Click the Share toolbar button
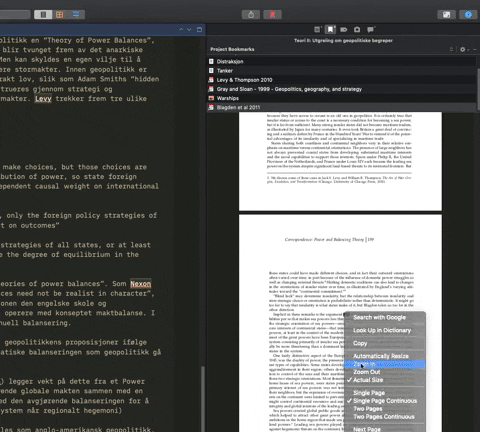Image resolution: width=480 pixels, height=432 pixels. click(251, 15)
